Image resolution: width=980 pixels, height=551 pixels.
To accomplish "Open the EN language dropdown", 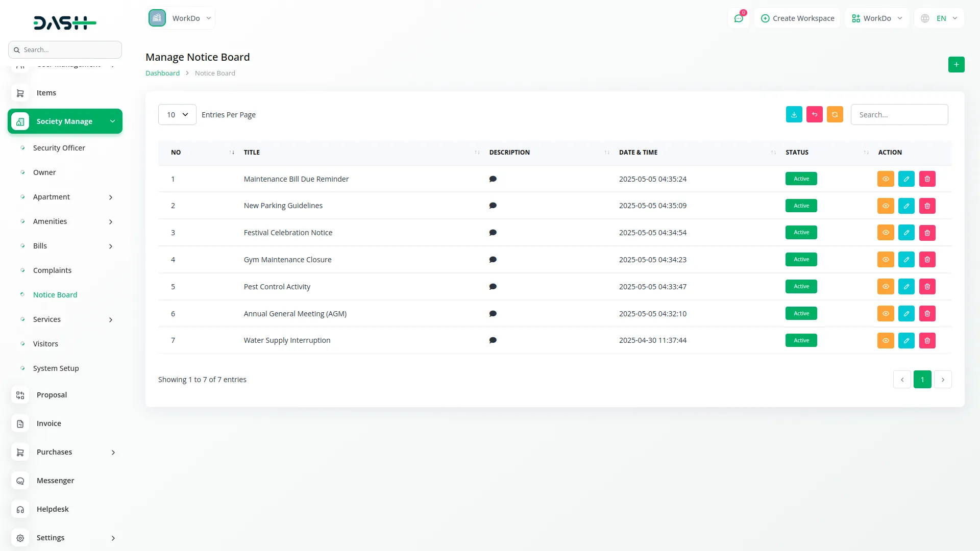I will pos(940,18).
